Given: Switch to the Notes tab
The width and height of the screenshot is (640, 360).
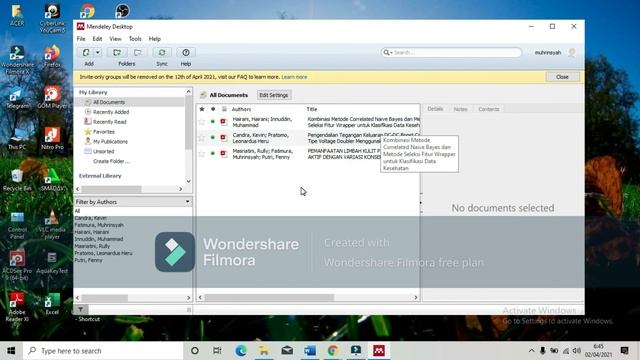Looking at the screenshot, I should [x=460, y=109].
